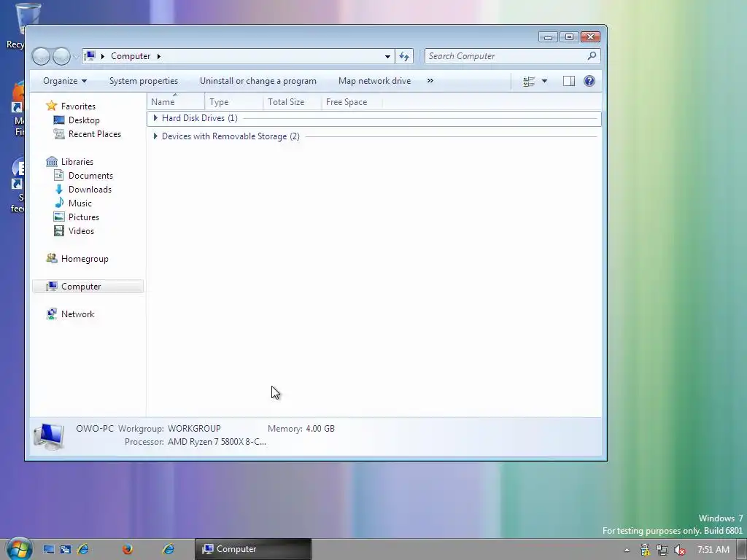Click the Switch between windows icon
The width and height of the screenshot is (747, 560).
click(65, 549)
